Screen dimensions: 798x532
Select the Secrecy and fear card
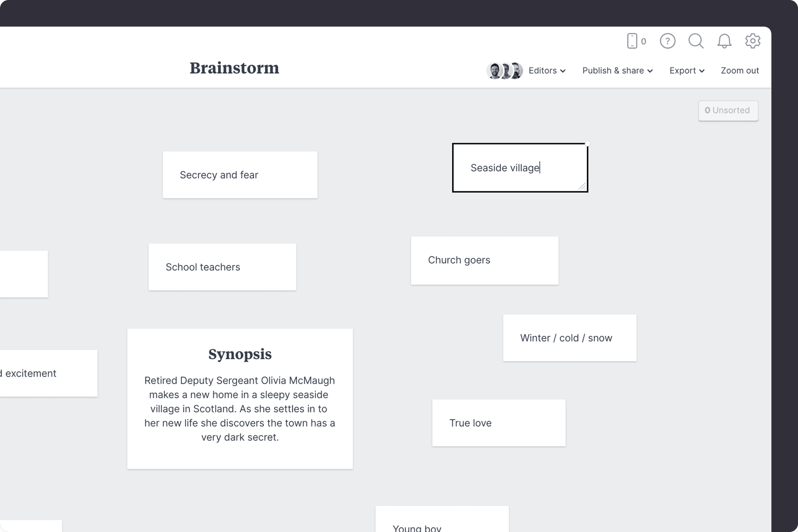coord(239,174)
